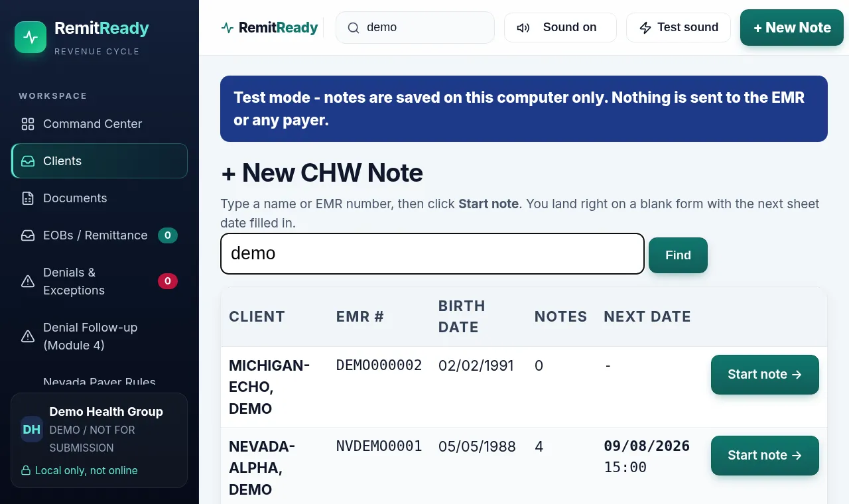The width and height of the screenshot is (849, 504).
Task: Click the BIRTH DATE column header
Action: (x=462, y=317)
